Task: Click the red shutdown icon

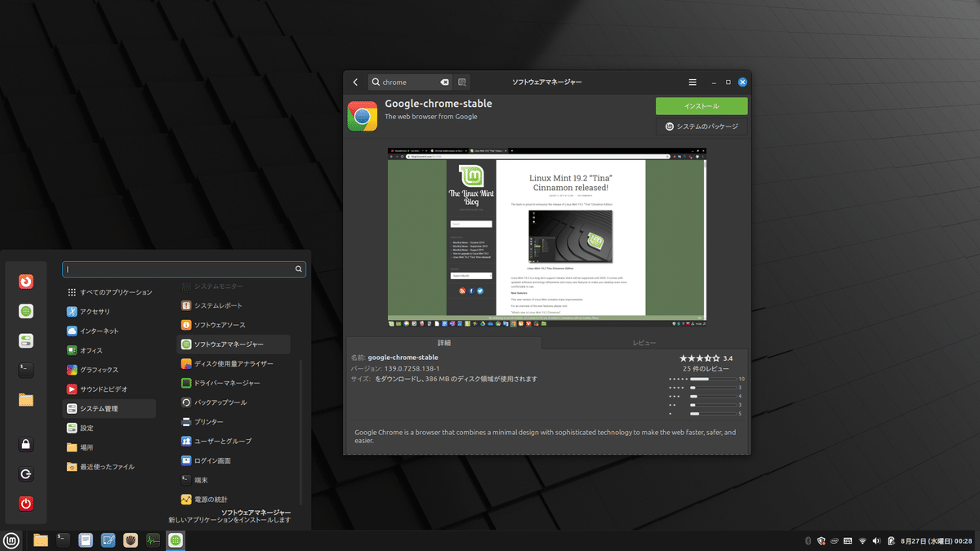Action: click(25, 504)
